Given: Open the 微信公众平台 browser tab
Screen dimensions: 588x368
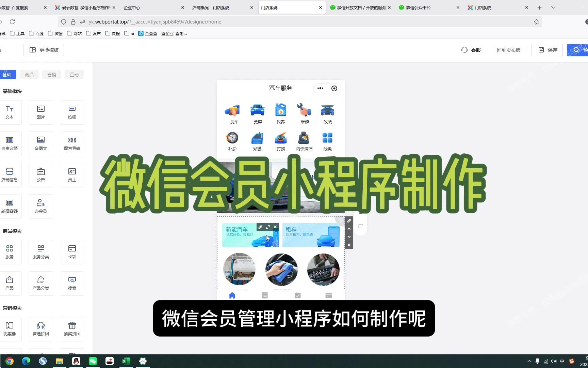Looking at the screenshot, I should pos(429,7).
